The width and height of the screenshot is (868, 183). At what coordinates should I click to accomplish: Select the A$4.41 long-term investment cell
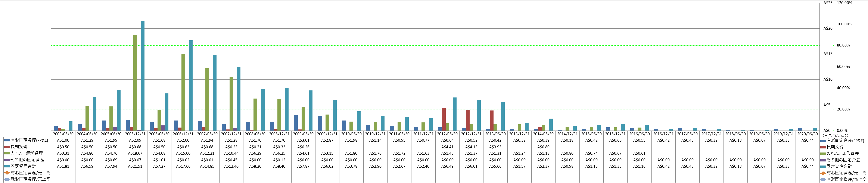(x=447, y=147)
